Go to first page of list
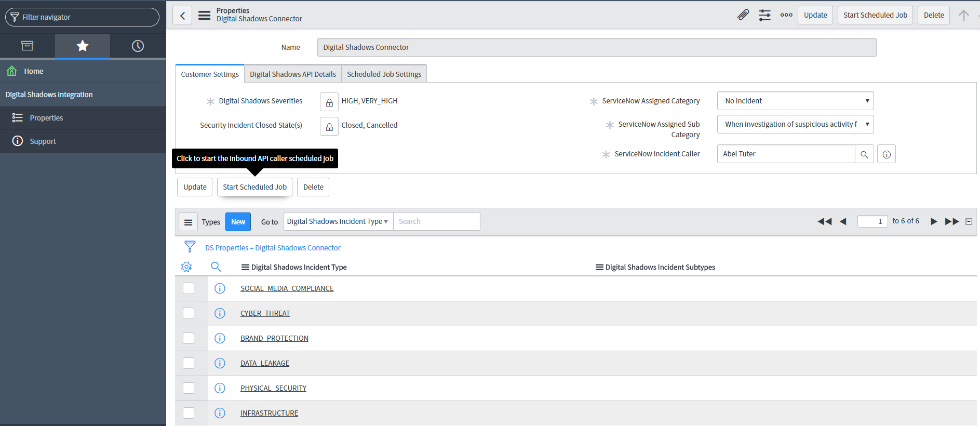The image size is (980, 426). [824, 221]
